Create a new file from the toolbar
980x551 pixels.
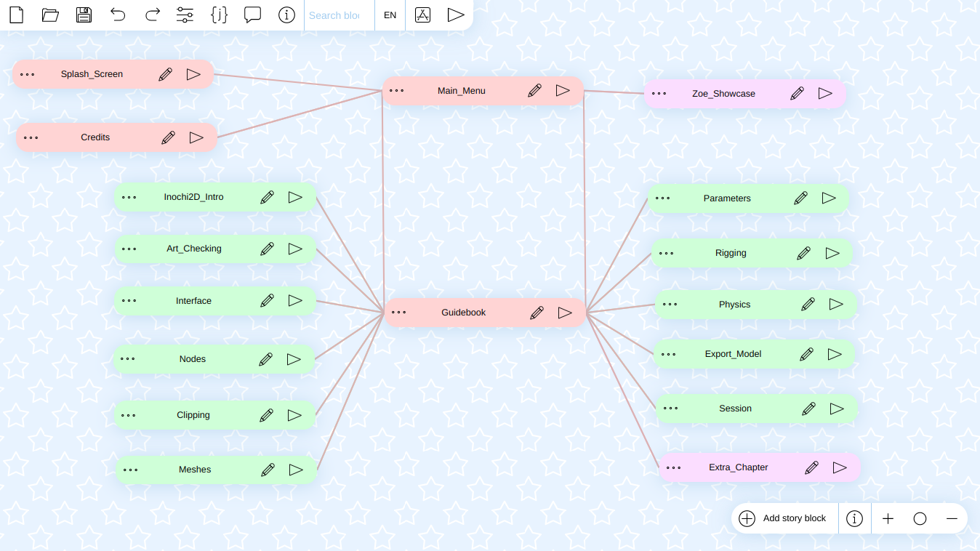click(16, 15)
